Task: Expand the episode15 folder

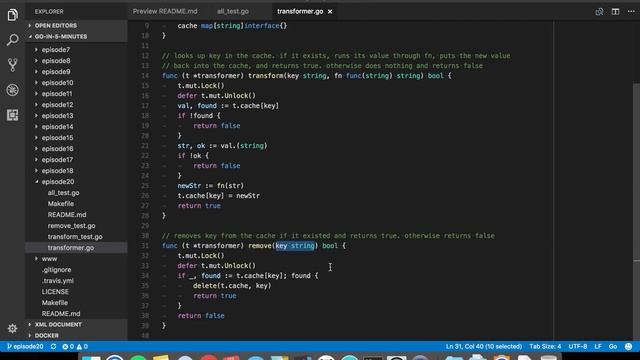Action: (76, 138)
